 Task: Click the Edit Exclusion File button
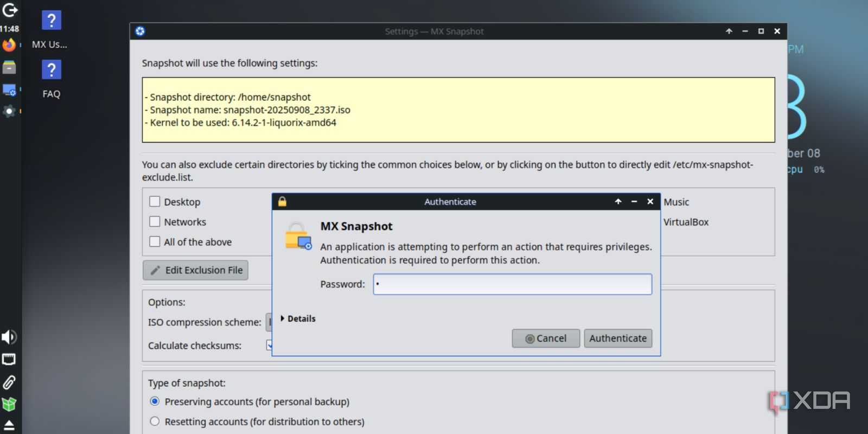[195, 270]
